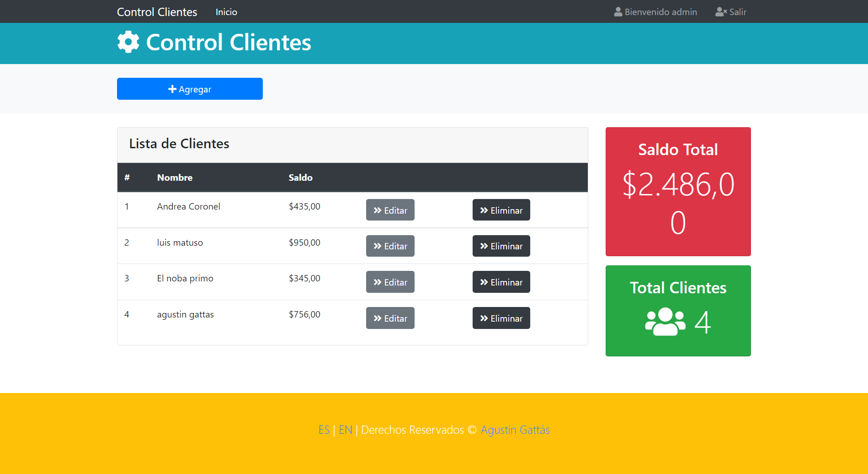Click Derechos Reservados footer text
The width and height of the screenshot is (868, 474).
pos(412,430)
